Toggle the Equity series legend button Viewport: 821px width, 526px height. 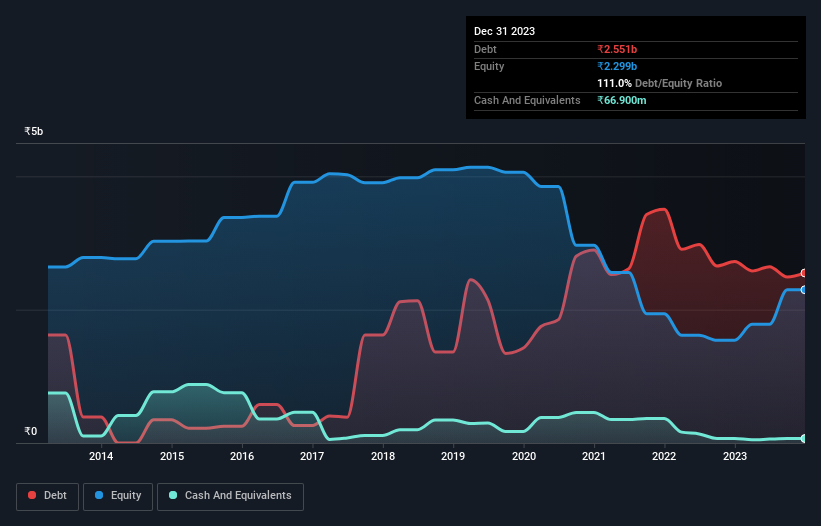point(118,496)
